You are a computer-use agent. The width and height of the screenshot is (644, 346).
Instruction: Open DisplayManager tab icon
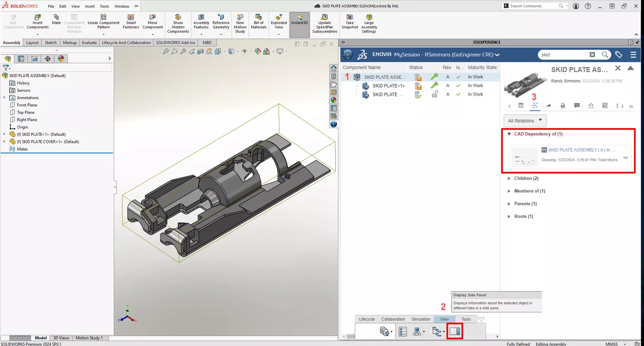pyautogui.click(x=61, y=59)
